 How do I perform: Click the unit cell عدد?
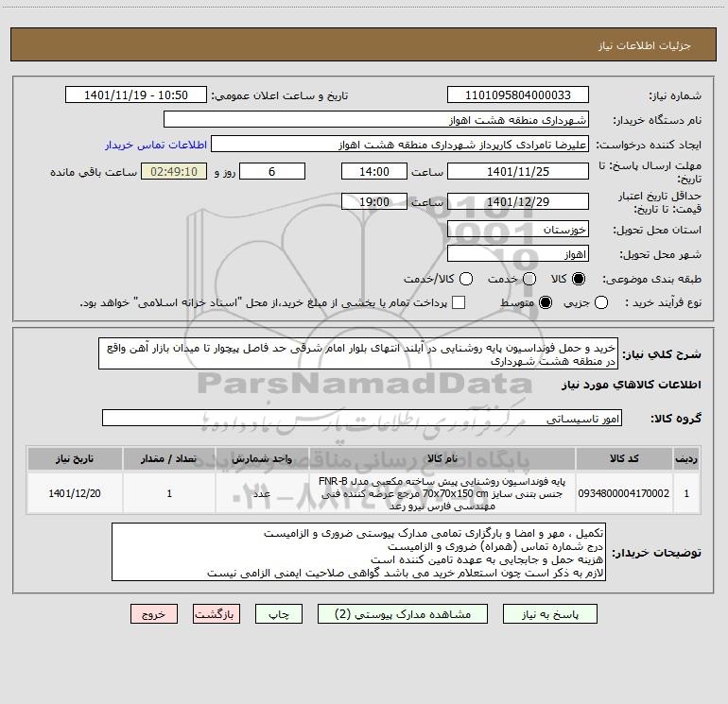262,493
